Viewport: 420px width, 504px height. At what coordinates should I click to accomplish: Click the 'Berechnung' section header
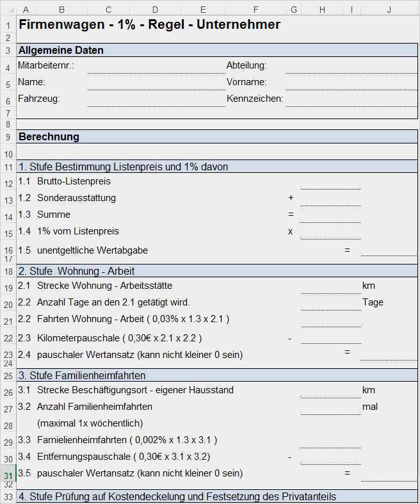click(x=49, y=136)
